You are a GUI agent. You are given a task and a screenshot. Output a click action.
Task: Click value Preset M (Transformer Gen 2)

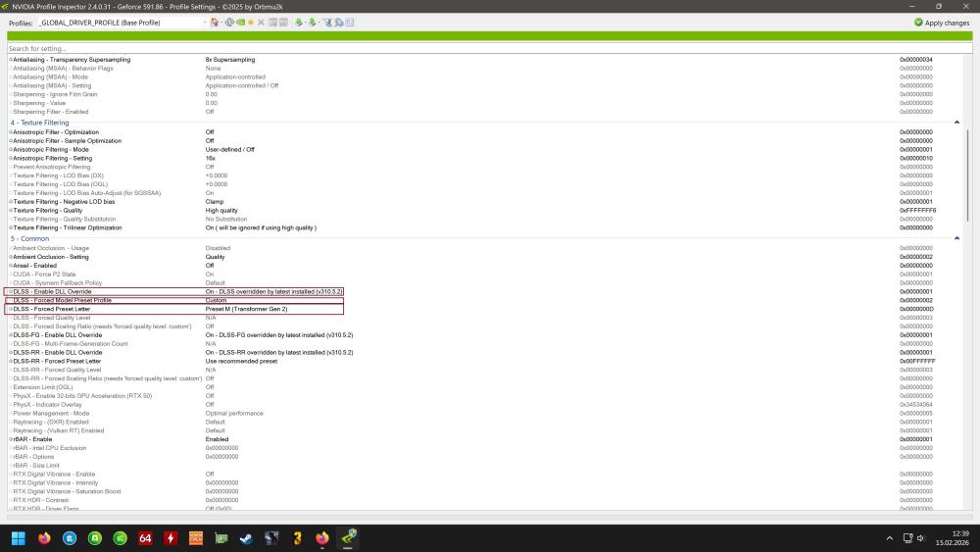pyautogui.click(x=246, y=309)
